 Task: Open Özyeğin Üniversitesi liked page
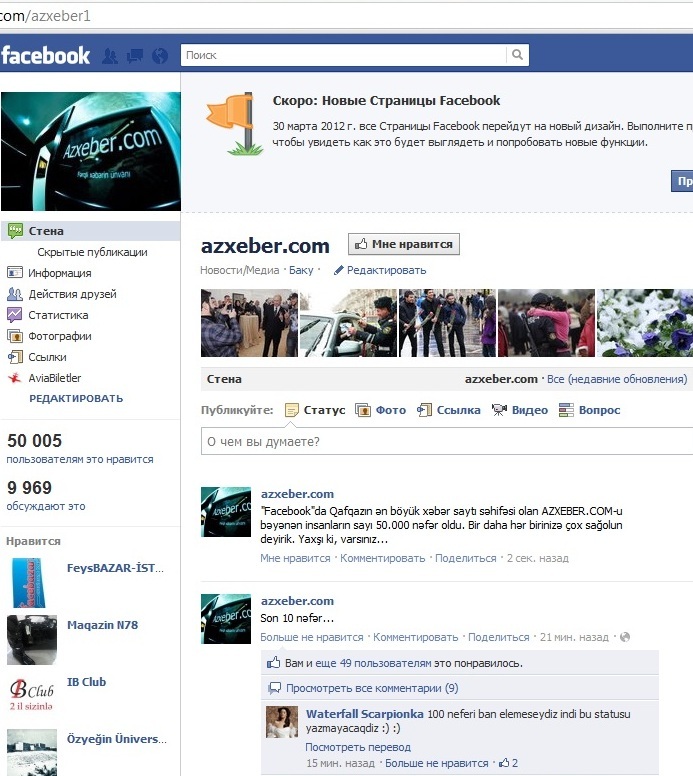(x=117, y=739)
